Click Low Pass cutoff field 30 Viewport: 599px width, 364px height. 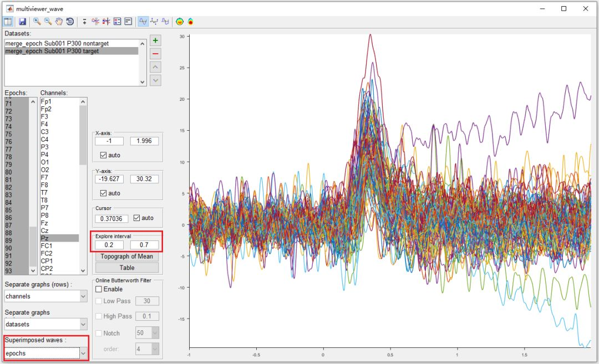pos(147,301)
